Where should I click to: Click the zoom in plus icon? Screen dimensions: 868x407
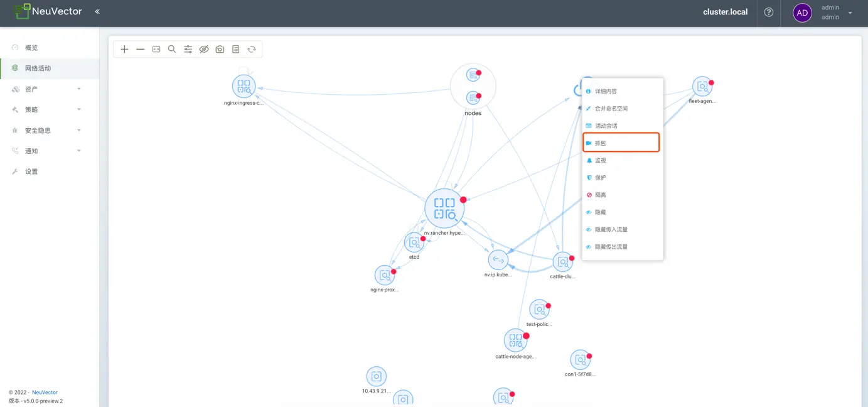coord(124,49)
